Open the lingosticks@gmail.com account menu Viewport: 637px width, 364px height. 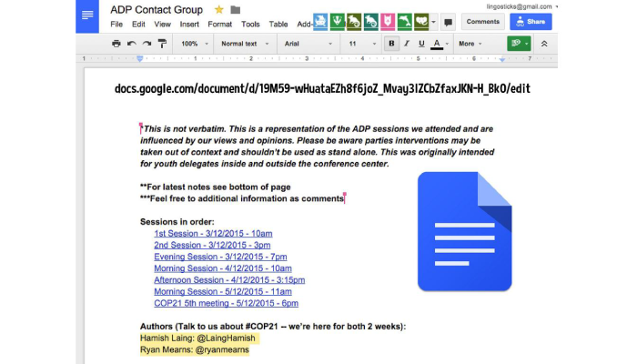pyautogui.click(x=521, y=6)
